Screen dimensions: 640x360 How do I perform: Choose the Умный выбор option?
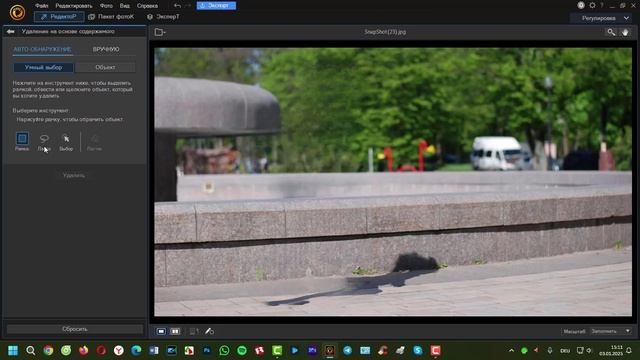coord(43,67)
